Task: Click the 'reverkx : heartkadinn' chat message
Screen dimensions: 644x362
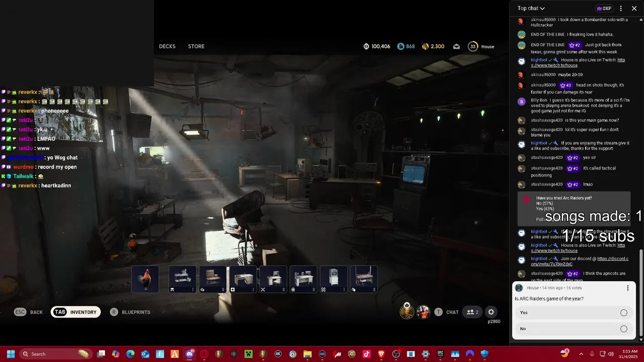Action: 37,186
